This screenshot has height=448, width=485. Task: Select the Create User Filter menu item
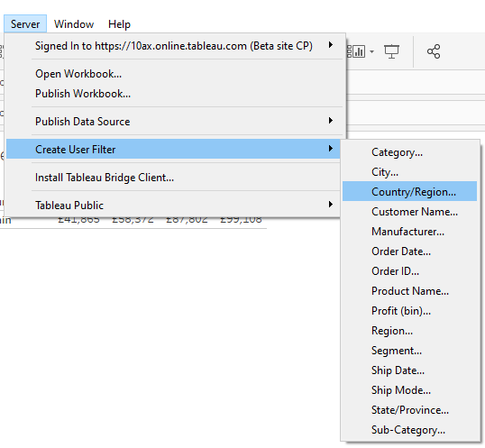tap(173, 149)
